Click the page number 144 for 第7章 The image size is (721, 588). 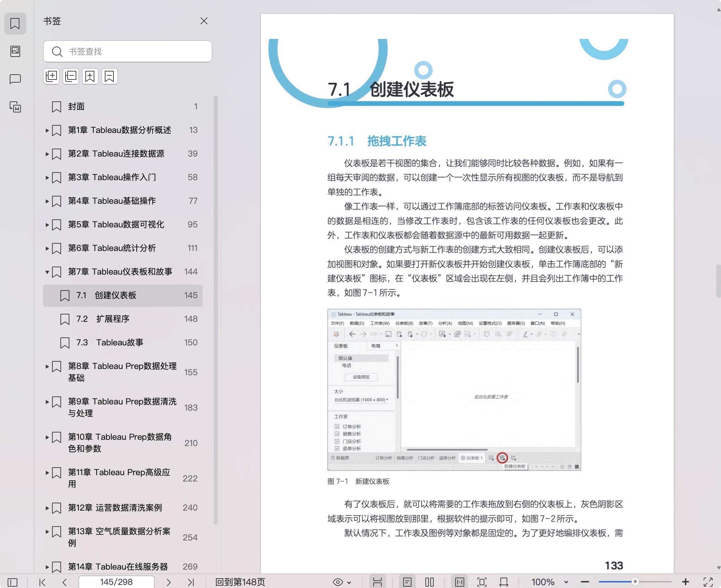point(191,272)
